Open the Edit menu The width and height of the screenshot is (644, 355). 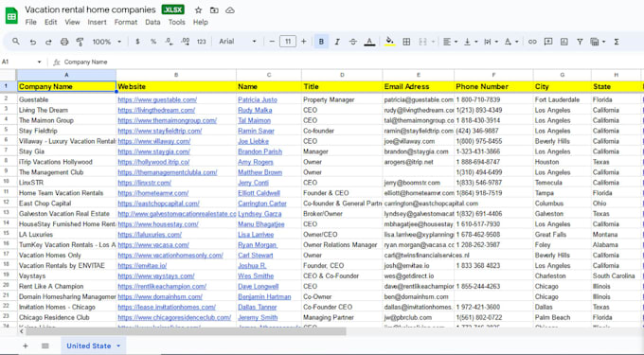click(x=51, y=22)
